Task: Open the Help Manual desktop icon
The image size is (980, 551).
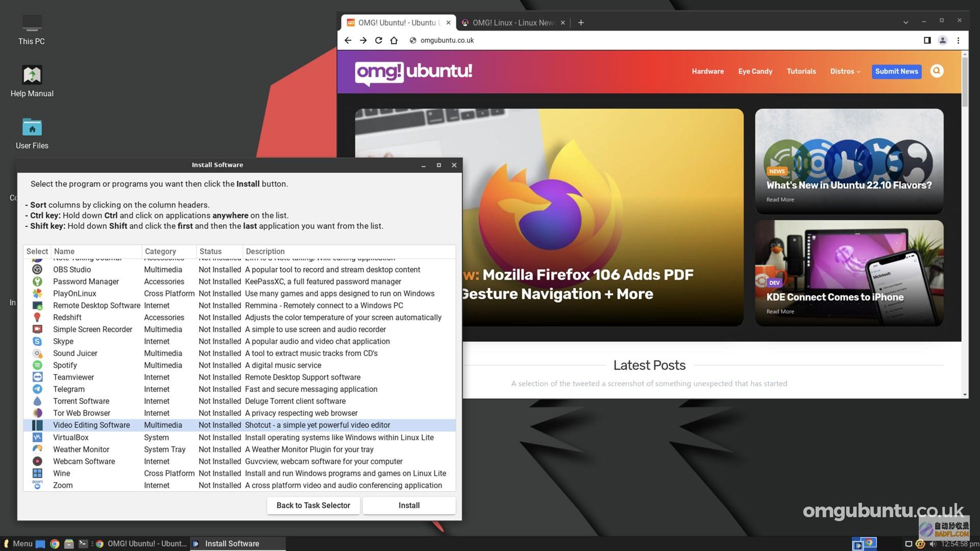Action: (32, 81)
